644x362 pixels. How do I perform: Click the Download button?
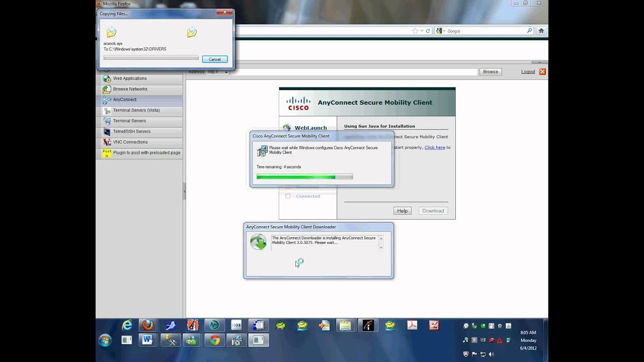coord(433,211)
